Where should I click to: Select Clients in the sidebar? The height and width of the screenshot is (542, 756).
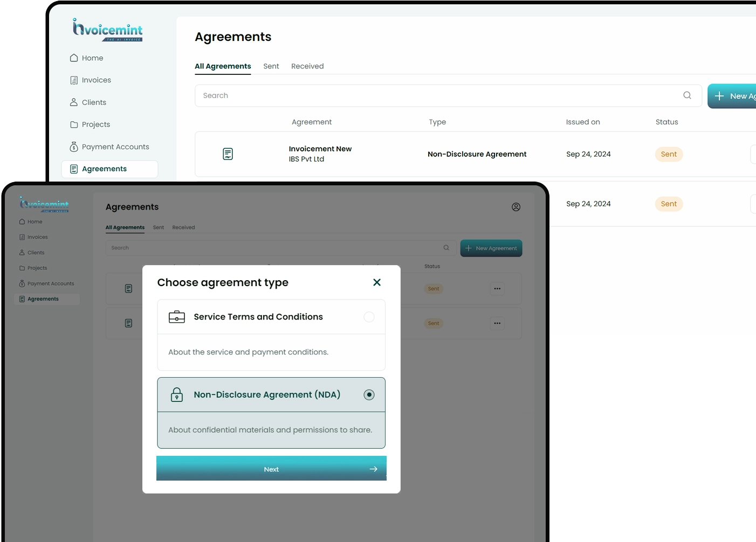pyautogui.click(x=94, y=102)
